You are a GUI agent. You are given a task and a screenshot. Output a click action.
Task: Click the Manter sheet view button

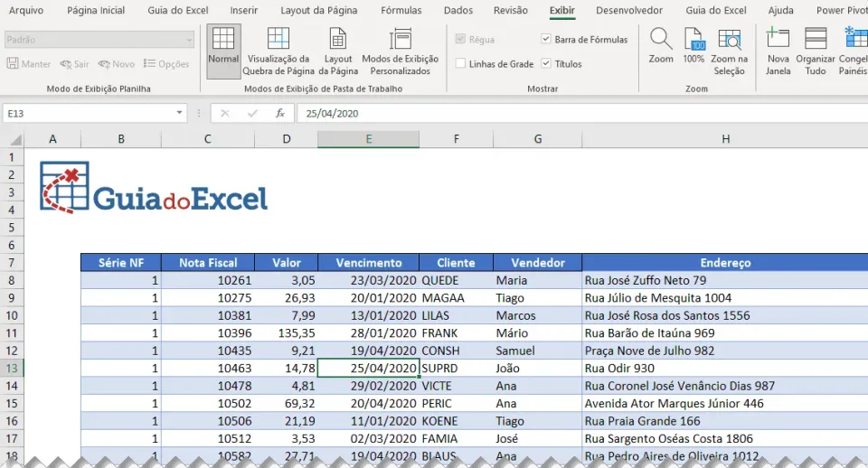click(x=29, y=64)
